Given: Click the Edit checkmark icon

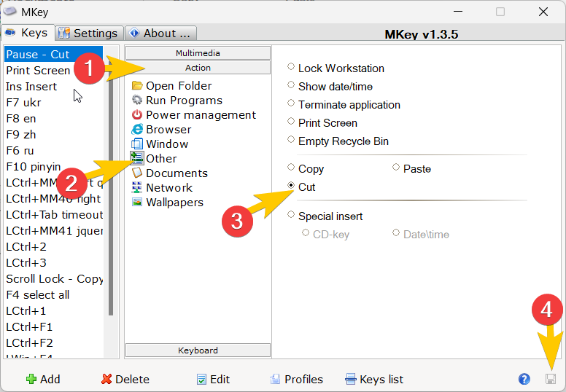Looking at the screenshot, I should coord(201,379).
